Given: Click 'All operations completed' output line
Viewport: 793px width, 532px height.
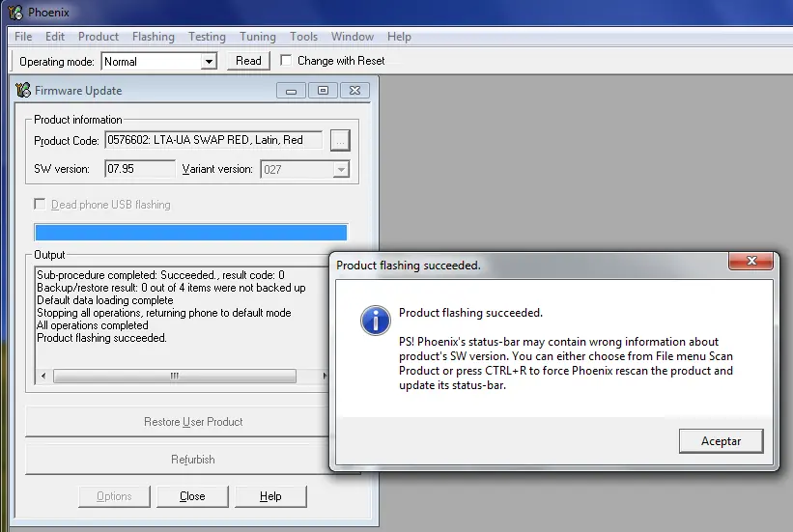Looking at the screenshot, I should click(93, 325).
